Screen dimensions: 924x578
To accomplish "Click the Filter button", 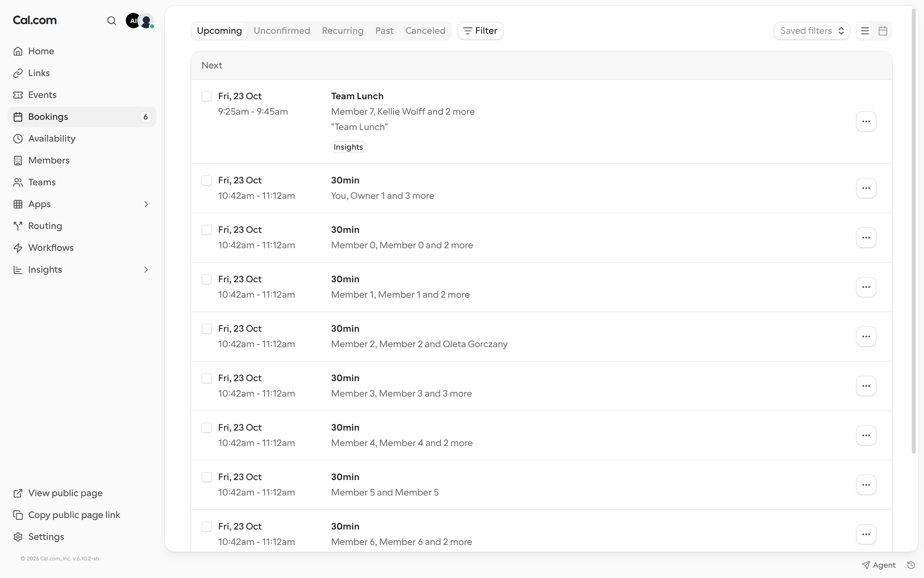I will [480, 31].
